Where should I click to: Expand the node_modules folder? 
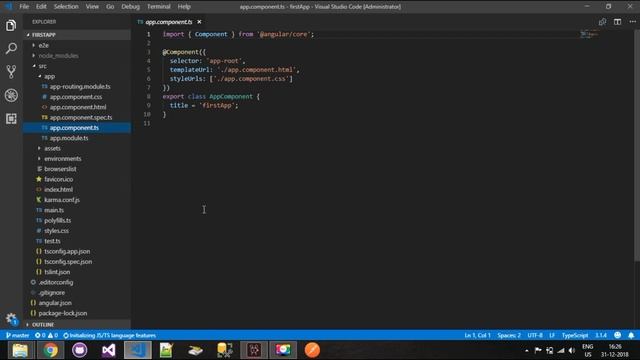[x=78, y=56]
